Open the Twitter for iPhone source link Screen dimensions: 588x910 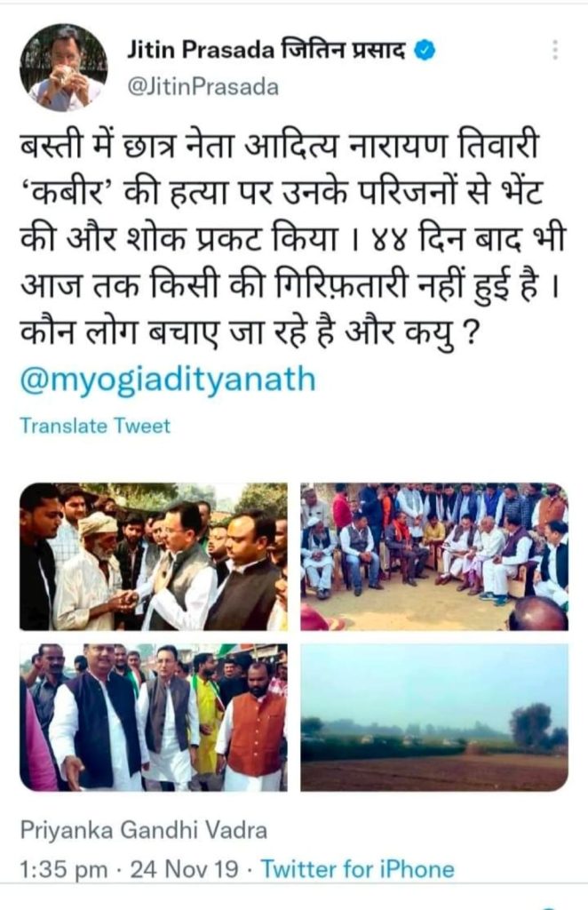(x=357, y=869)
